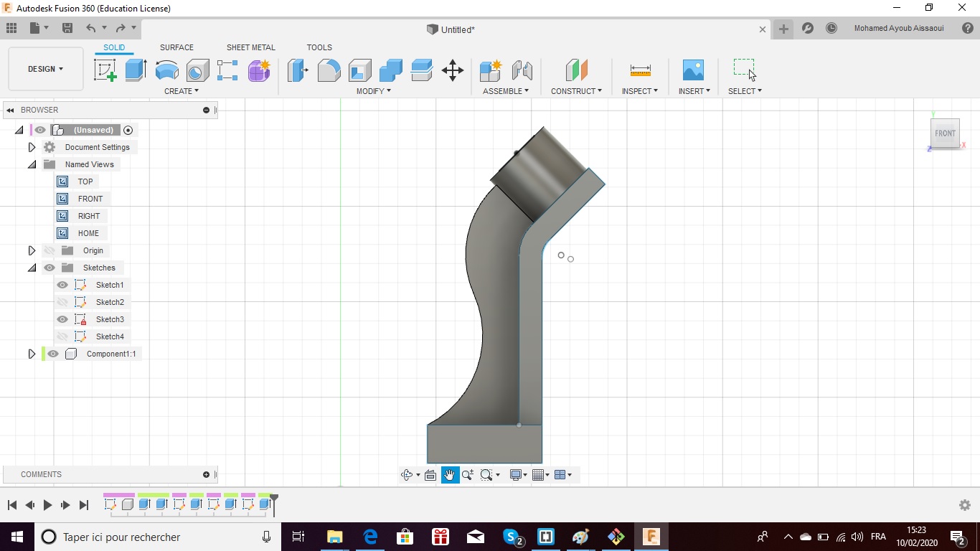Choose the Fillet tool in Modify
980x551 pixels.
pos(329,70)
